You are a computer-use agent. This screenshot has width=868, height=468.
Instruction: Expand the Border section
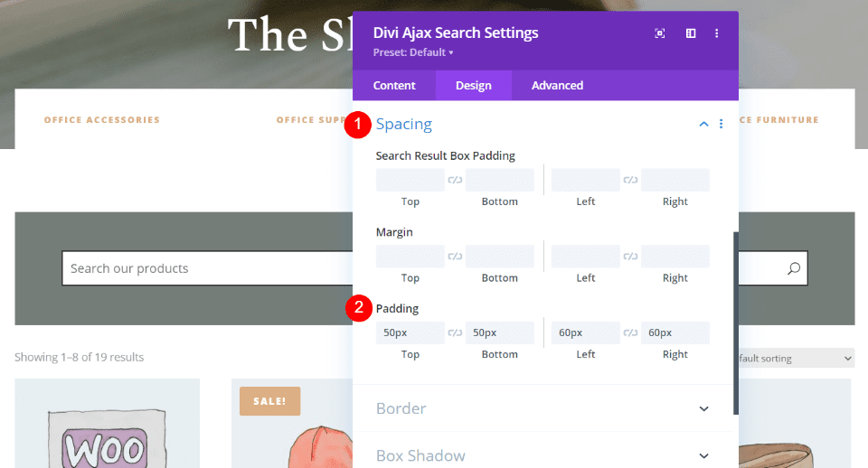pos(704,408)
